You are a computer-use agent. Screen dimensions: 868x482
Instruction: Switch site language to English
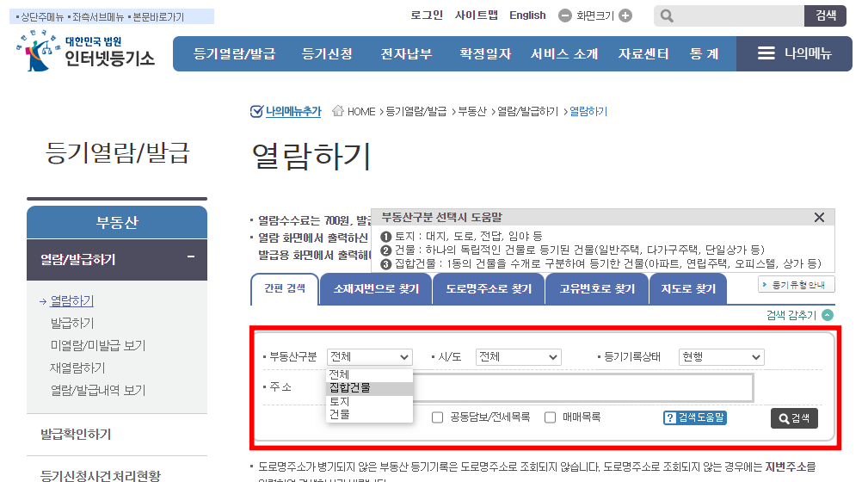pos(527,15)
